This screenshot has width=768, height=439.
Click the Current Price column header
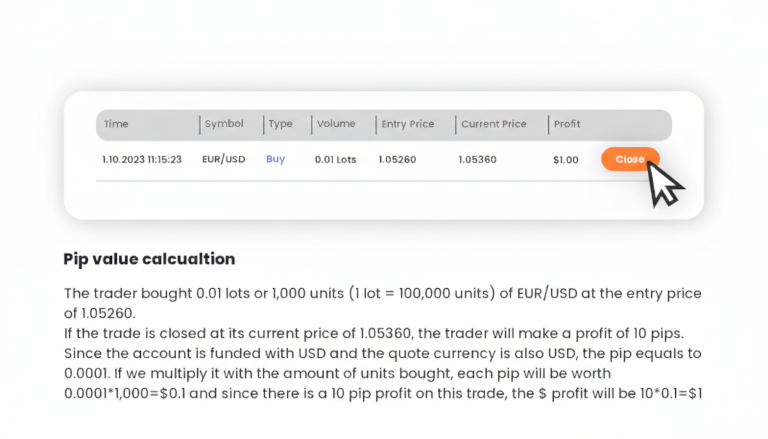pyautogui.click(x=493, y=124)
